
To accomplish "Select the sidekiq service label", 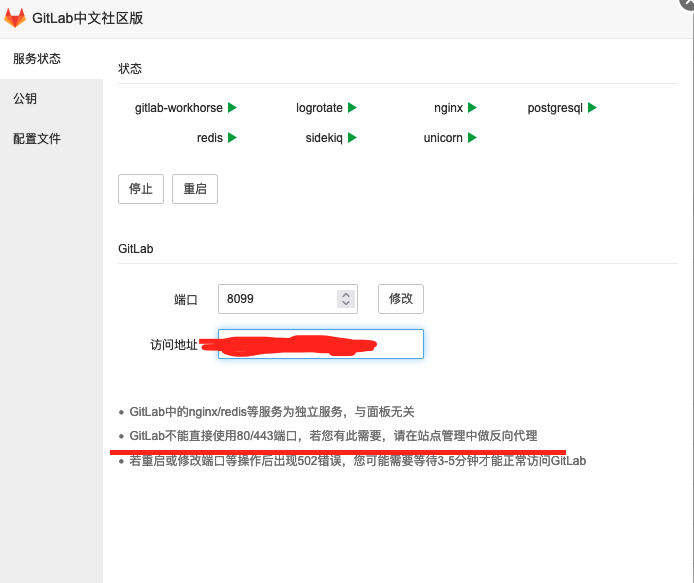I will pos(324,138).
